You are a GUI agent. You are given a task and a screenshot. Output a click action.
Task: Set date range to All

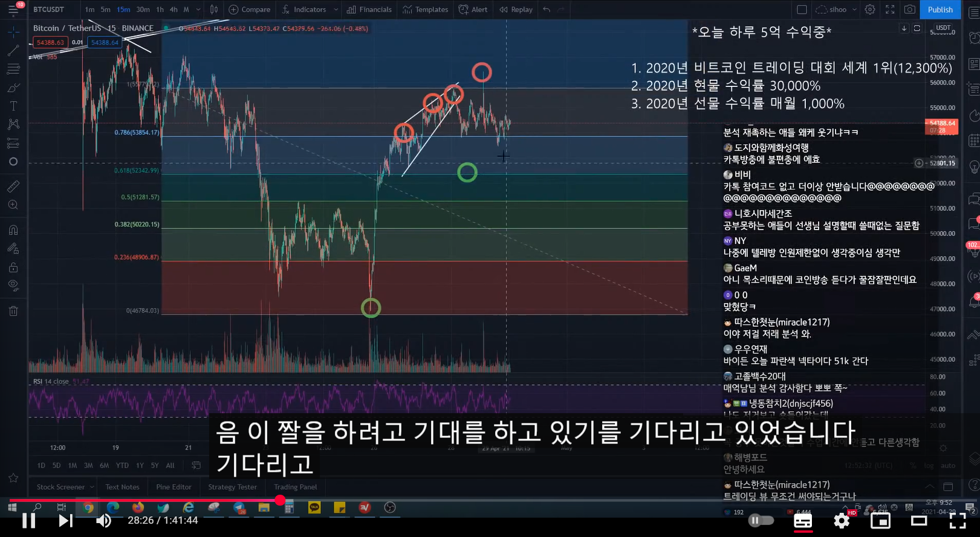pos(170,466)
